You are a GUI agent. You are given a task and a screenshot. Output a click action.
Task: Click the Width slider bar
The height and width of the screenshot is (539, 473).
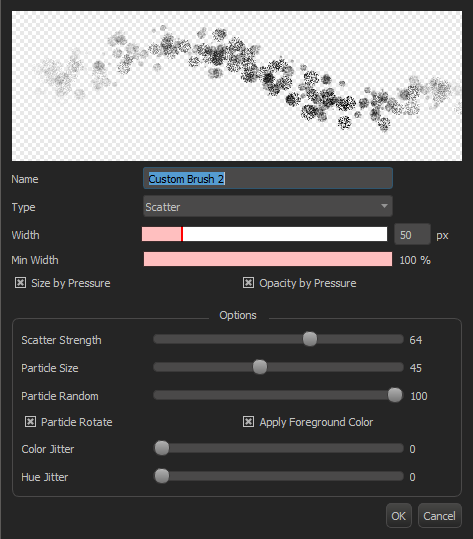pos(264,234)
